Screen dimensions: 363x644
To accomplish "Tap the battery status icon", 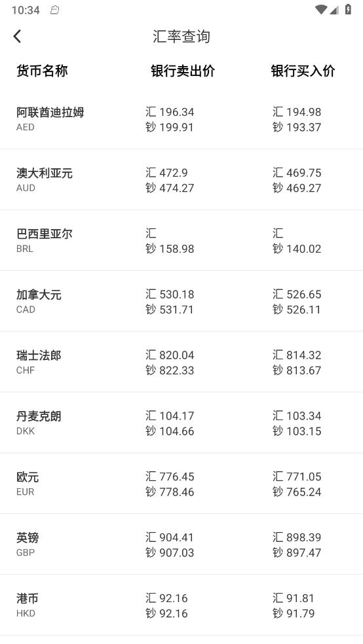I will [x=348, y=9].
